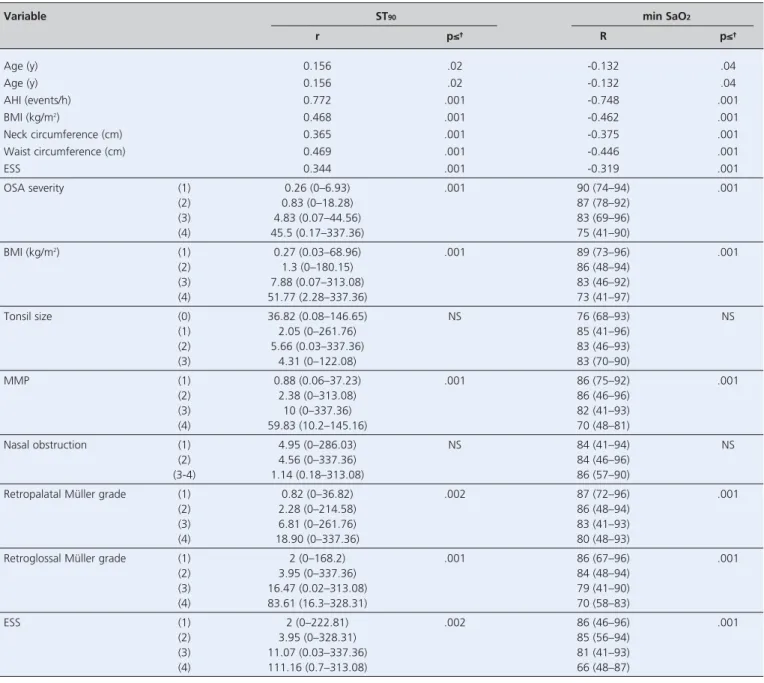
Task: Click the cell '83.61 (16.3–328.31)'
Action: (317, 603)
